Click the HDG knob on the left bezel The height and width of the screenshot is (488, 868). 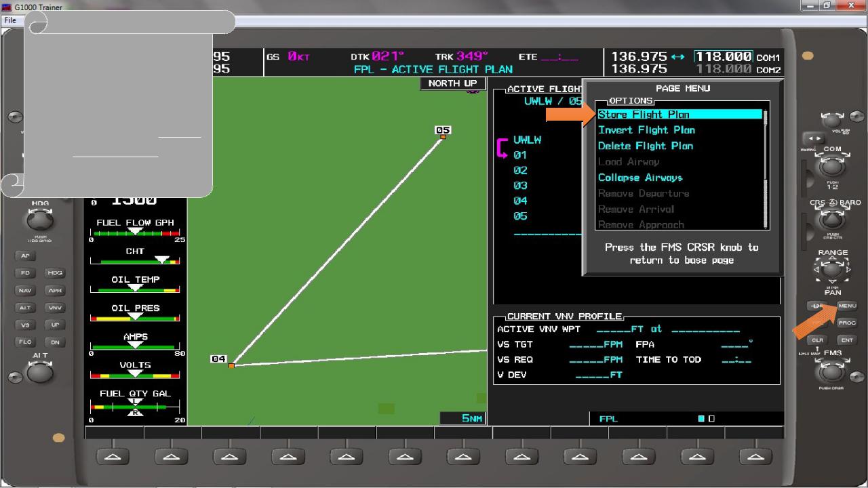40,221
